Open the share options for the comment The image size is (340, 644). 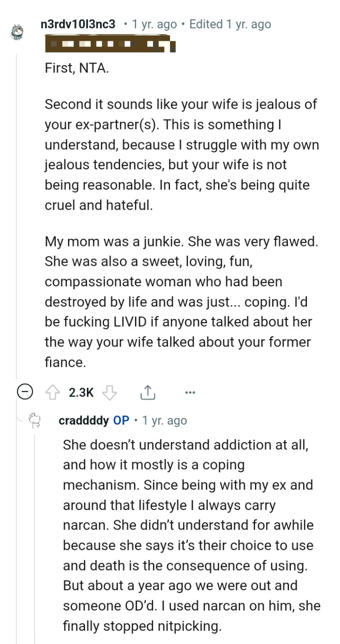coord(148,392)
